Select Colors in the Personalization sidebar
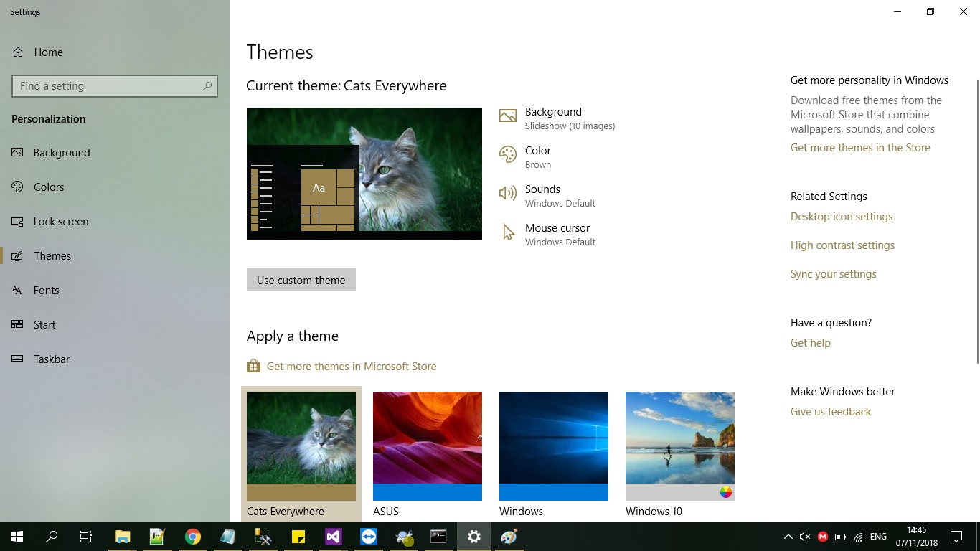The width and height of the screenshot is (980, 551). 48,187
